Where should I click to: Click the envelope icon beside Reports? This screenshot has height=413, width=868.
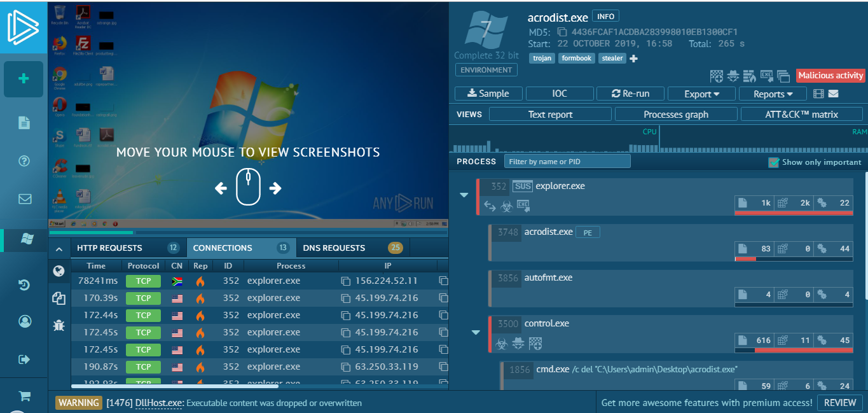click(833, 94)
